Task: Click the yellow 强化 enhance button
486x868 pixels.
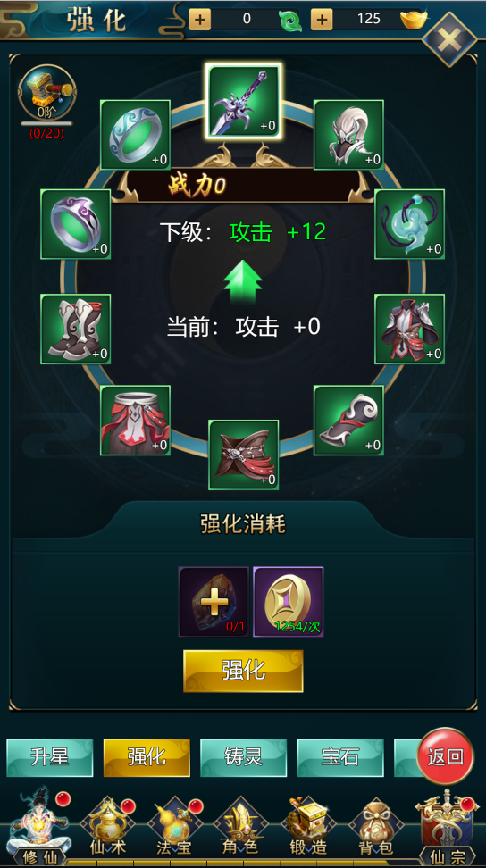Action: click(x=244, y=671)
